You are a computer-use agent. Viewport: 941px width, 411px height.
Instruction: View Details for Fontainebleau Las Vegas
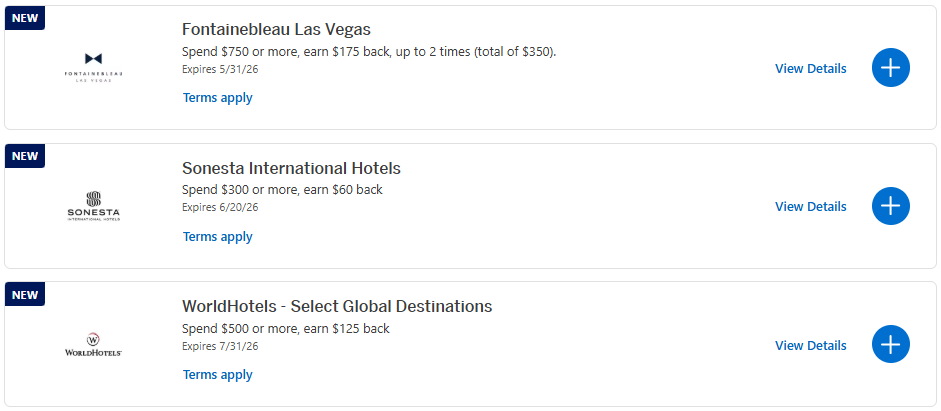click(810, 69)
